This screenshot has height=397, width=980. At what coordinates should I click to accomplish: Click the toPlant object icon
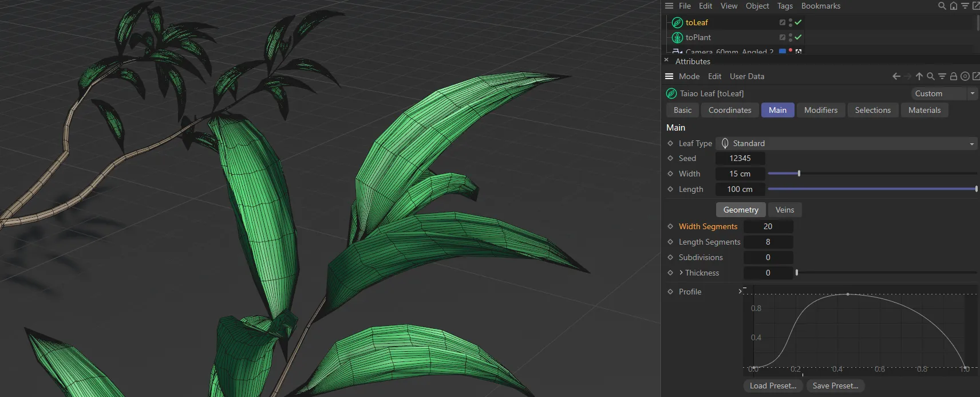coord(677,37)
